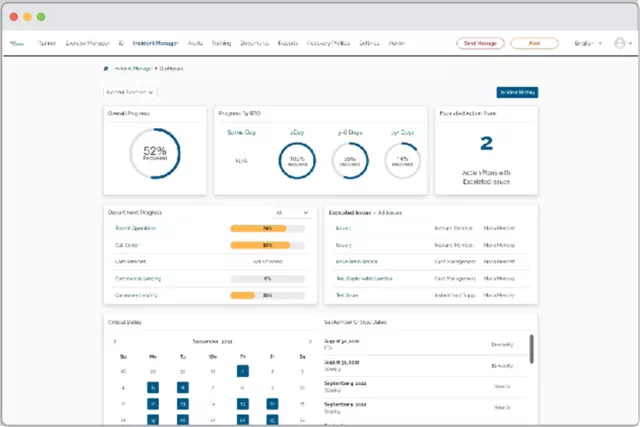Open the Call Center department link

pos(127,245)
